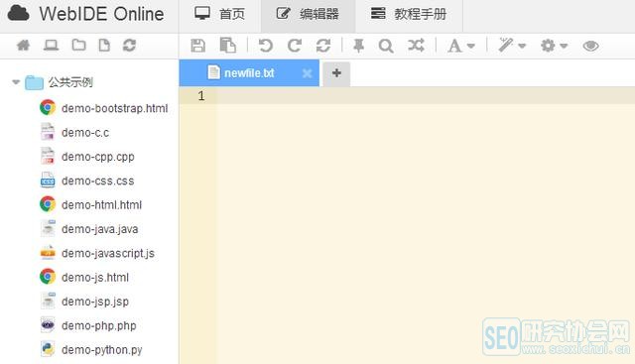Open the settings gear dropdown
635x364 pixels.
554,46
